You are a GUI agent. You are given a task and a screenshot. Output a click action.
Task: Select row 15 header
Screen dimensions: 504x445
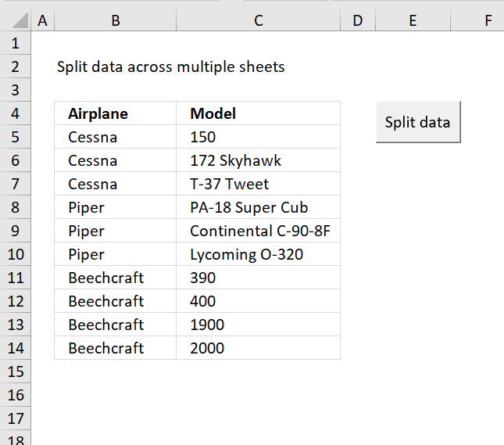tap(16, 372)
